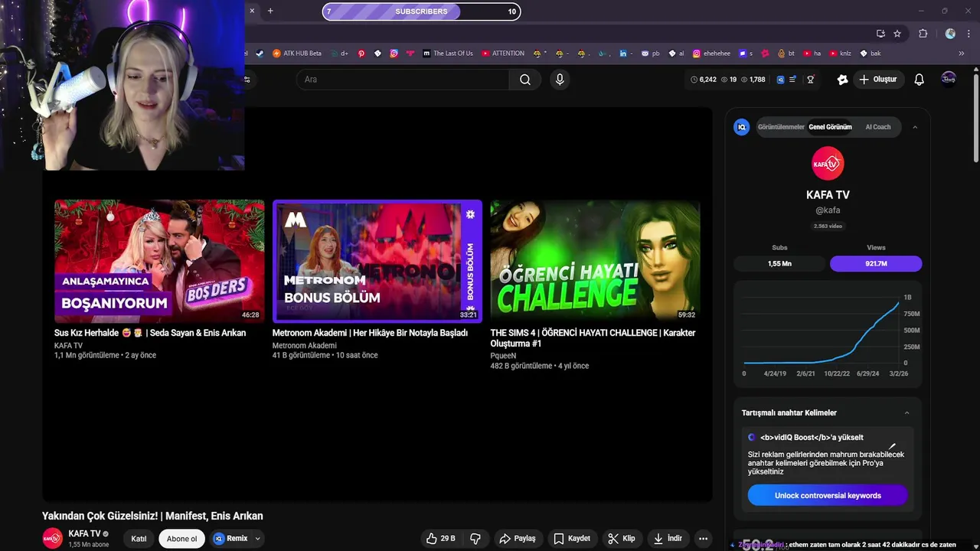Click the vidIQ sparkle icon beside Oluştur
This screenshot has width=980, height=551.
[x=843, y=80]
